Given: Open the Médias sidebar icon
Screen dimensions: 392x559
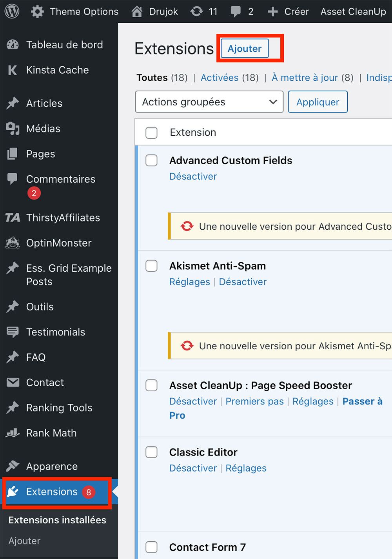Looking at the screenshot, I should pos(13,129).
